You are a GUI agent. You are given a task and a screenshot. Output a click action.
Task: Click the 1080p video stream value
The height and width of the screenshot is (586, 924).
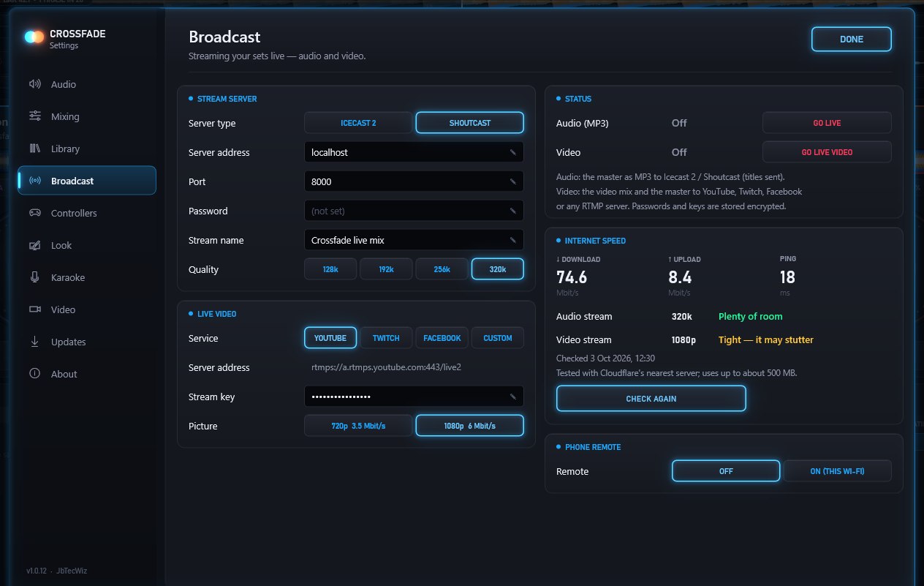point(683,340)
